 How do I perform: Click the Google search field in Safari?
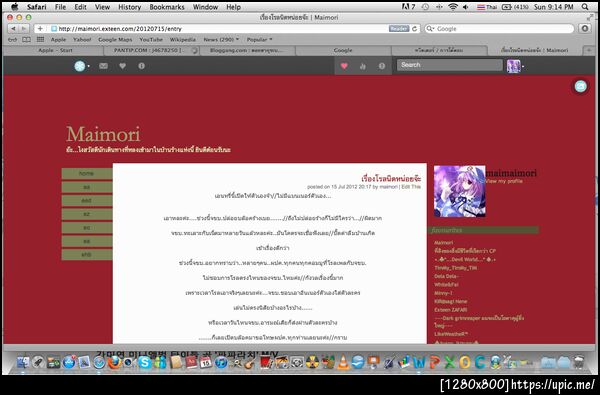click(499, 29)
